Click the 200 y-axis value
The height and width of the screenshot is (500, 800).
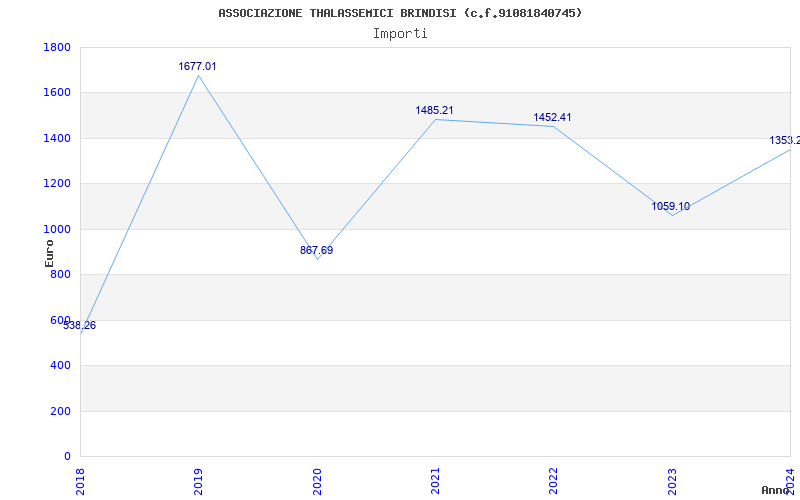click(61, 411)
